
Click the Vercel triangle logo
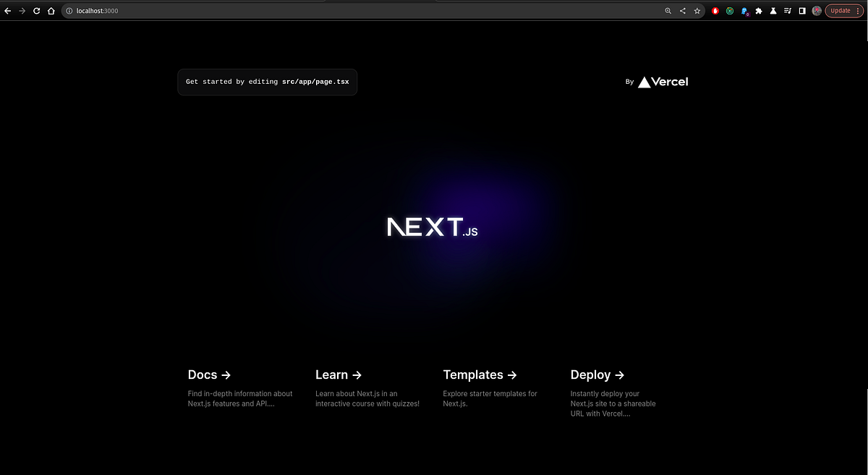[643, 82]
